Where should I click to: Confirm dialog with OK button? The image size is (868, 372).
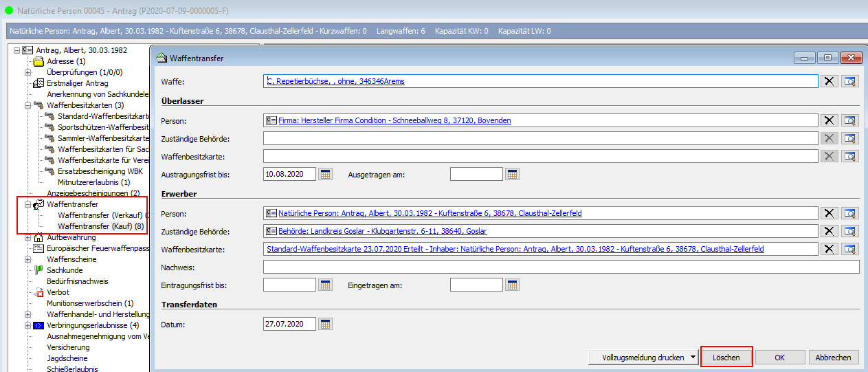point(779,358)
